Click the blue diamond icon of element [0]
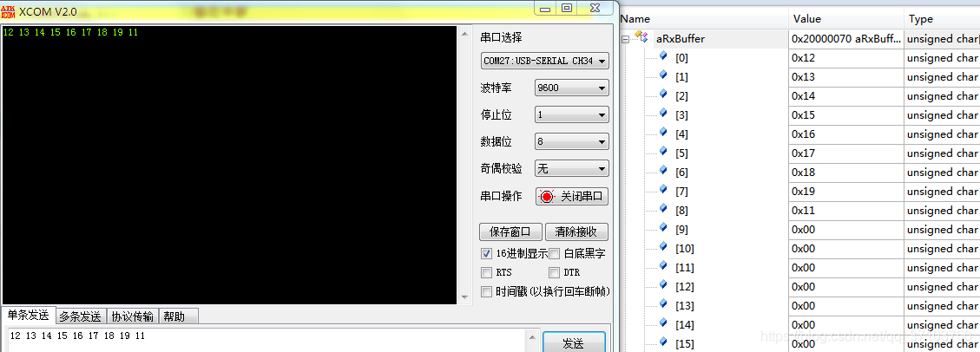Screen dimensions: 980x352 click(x=663, y=56)
